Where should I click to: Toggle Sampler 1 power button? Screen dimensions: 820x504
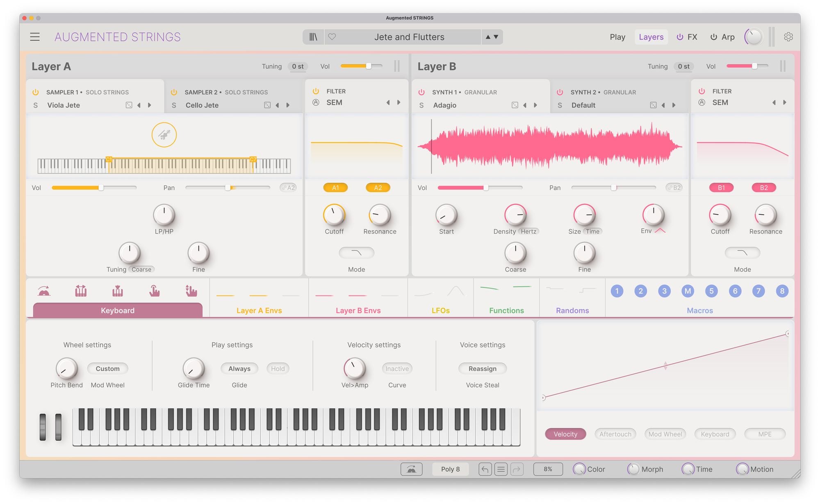pos(36,92)
